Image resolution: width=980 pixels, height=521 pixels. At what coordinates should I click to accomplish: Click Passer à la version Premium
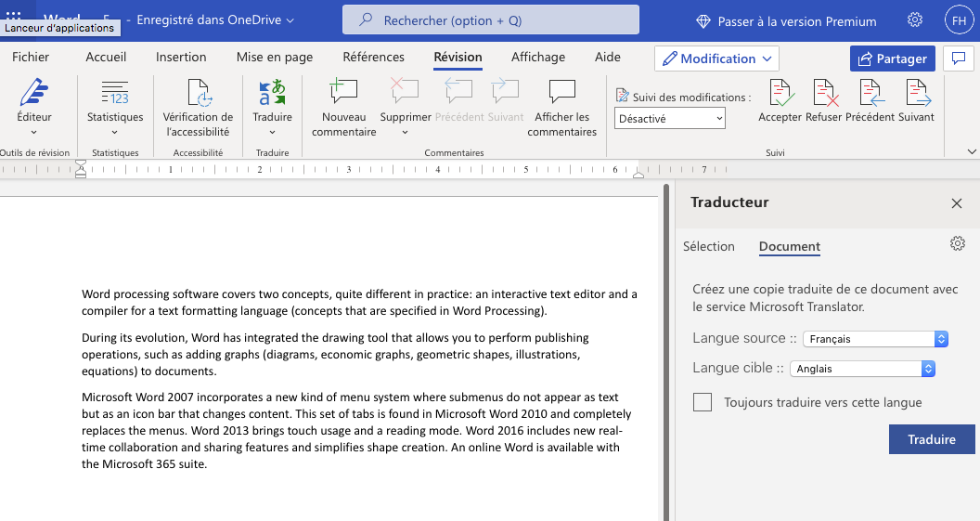coord(797,21)
